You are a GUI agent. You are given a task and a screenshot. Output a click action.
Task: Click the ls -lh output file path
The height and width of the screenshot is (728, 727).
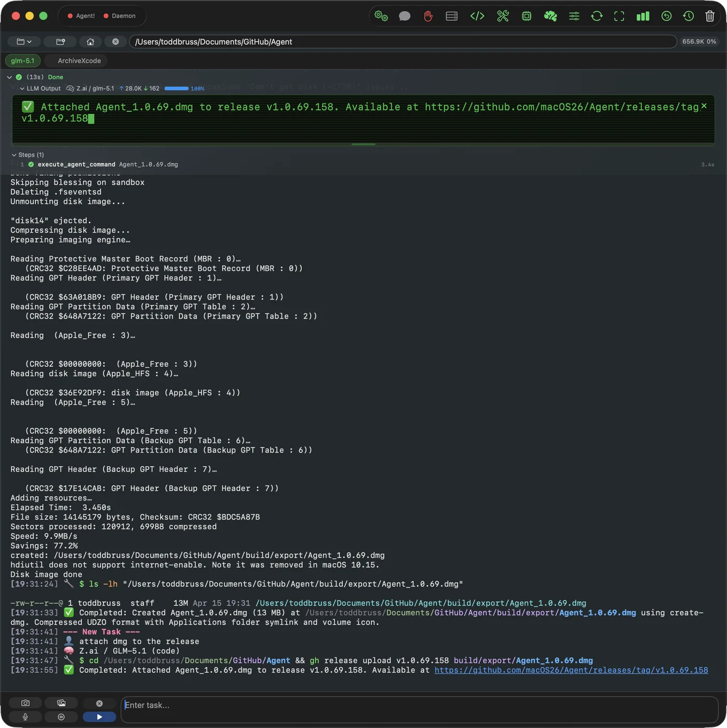coord(421,603)
